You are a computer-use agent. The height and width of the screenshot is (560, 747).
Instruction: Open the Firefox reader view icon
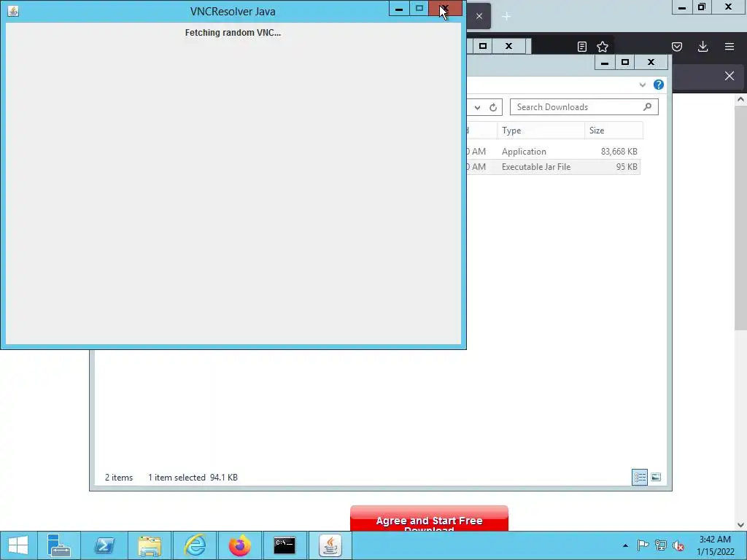click(581, 47)
